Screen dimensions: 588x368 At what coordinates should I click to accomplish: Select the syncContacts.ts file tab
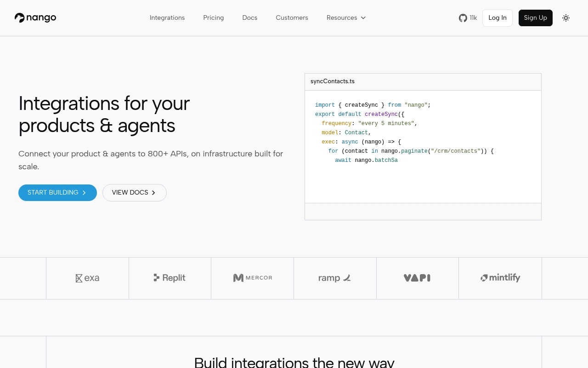point(333,81)
